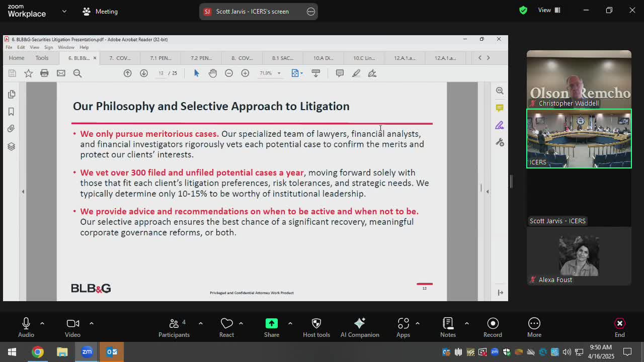Click the End meeting button
This screenshot has width=644, height=362.
pyautogui.click(x=619, y=327)
